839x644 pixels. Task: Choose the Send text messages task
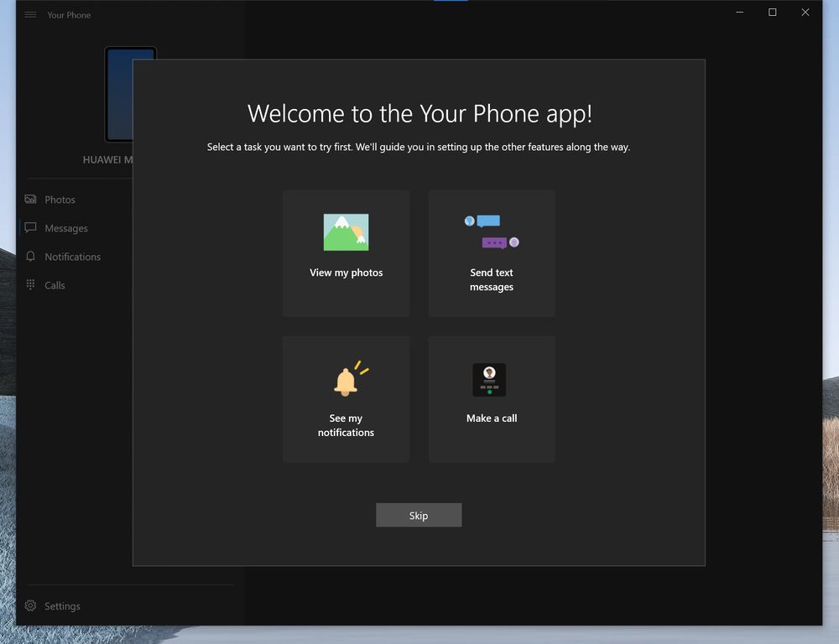(492, 253)
